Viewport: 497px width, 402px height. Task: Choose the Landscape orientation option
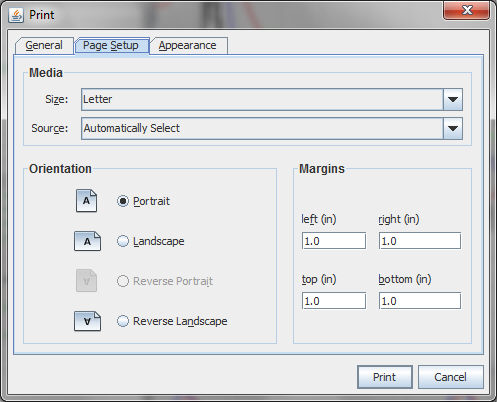[123, 241]
